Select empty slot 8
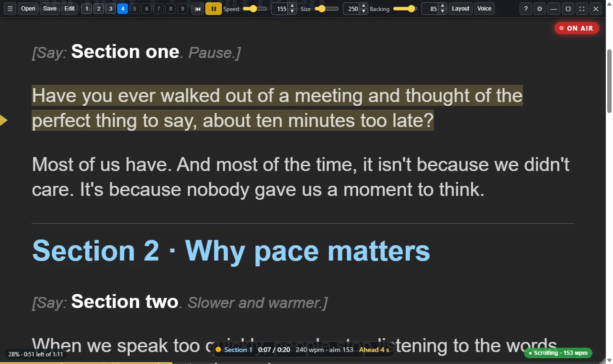 tap(170, 9)
